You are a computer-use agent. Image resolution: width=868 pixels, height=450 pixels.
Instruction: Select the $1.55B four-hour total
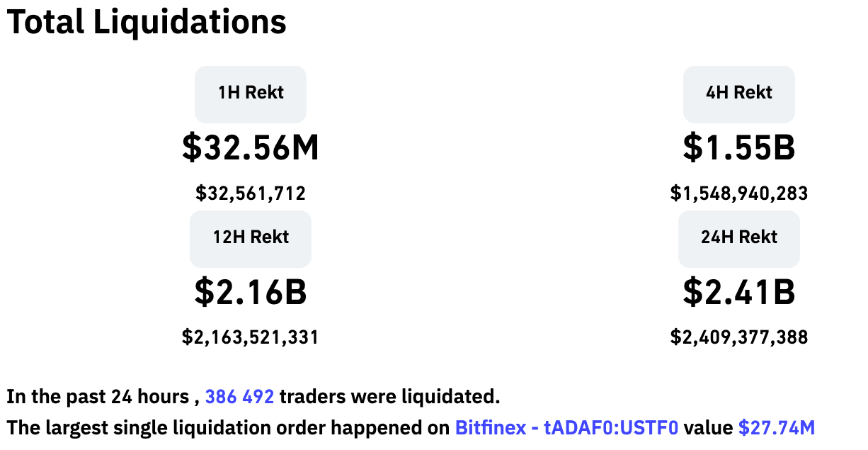(x=738, y=147)
